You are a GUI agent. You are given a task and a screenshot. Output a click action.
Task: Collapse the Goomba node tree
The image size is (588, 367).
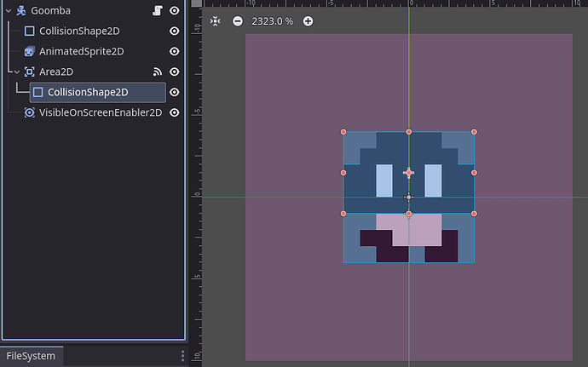click(x=9, y=11)
